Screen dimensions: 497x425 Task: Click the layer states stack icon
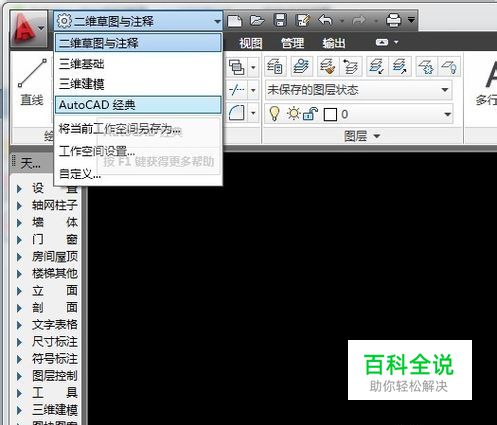click(x=301, y=67)
